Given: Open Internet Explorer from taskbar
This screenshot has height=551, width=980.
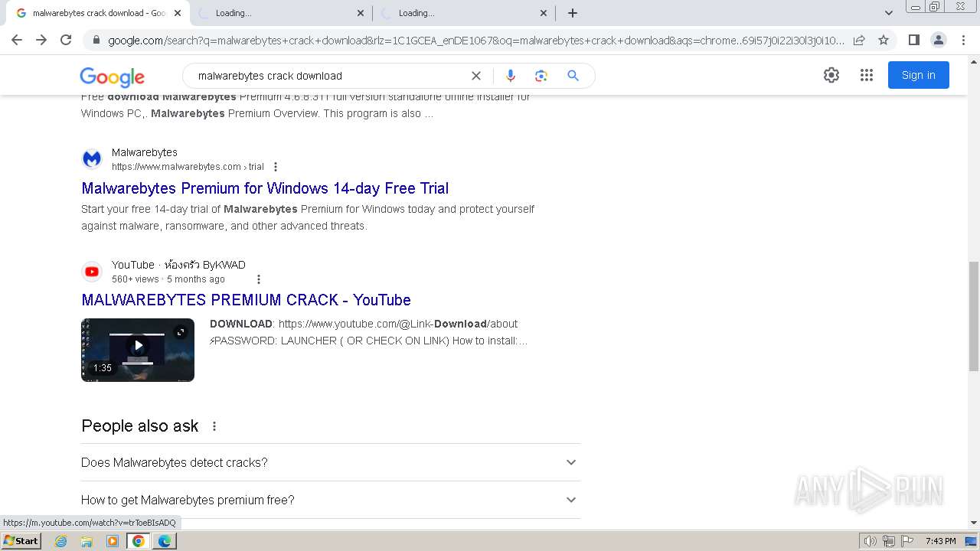Looking at the screenshot, I should click(x=60, y=541).
